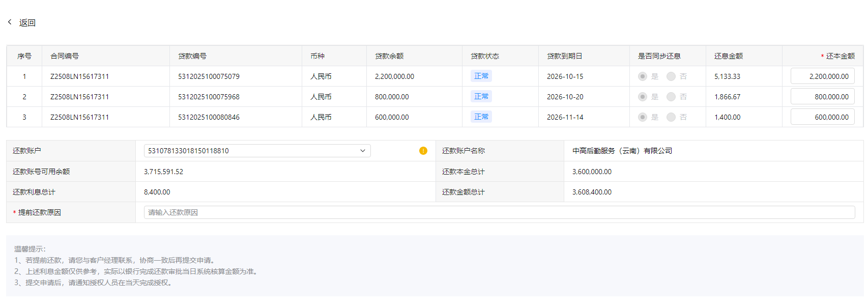The width and height of the screenshot is (868, 306).
Task: Select 否 radio for loan row 2
Action: 671,97
